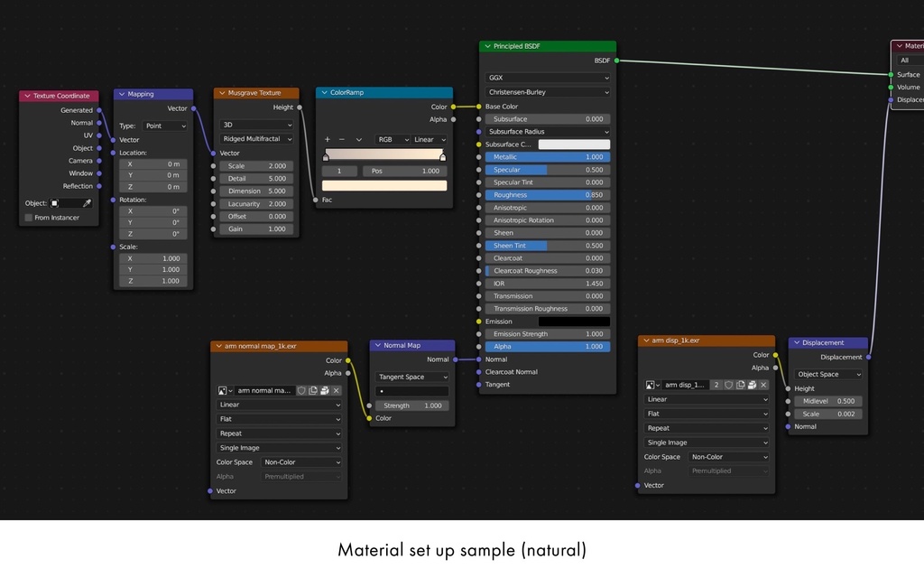
Task: Duplicate image icon in arm disp node
Action: coord(741,385)
